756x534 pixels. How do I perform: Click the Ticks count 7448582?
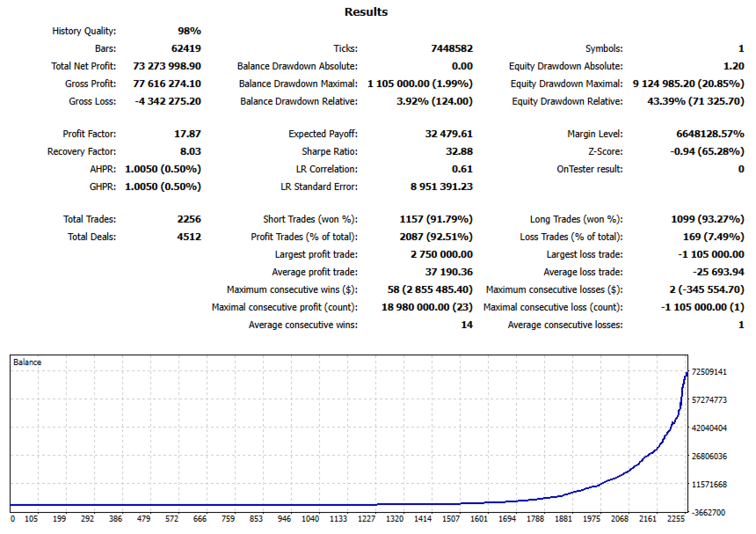pyautogui.click(x=452, y=48)
